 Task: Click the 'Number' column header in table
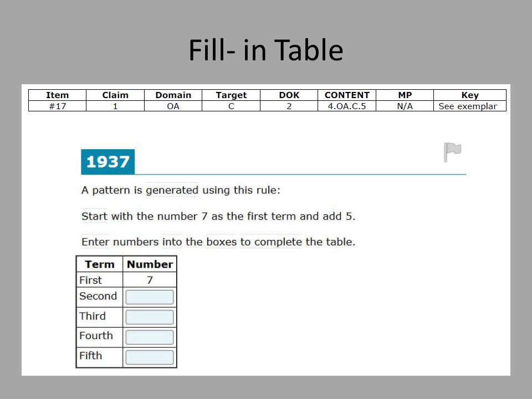pos(150,264)
